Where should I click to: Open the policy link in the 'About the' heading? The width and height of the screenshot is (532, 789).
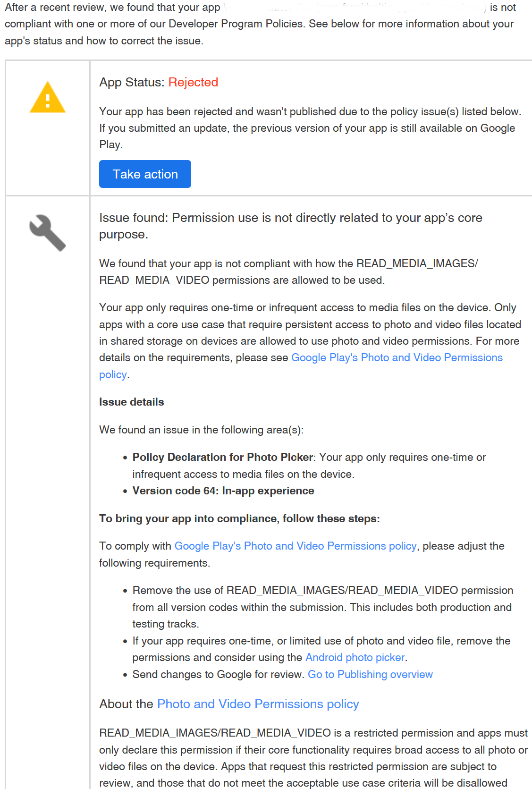click(258, 704)
